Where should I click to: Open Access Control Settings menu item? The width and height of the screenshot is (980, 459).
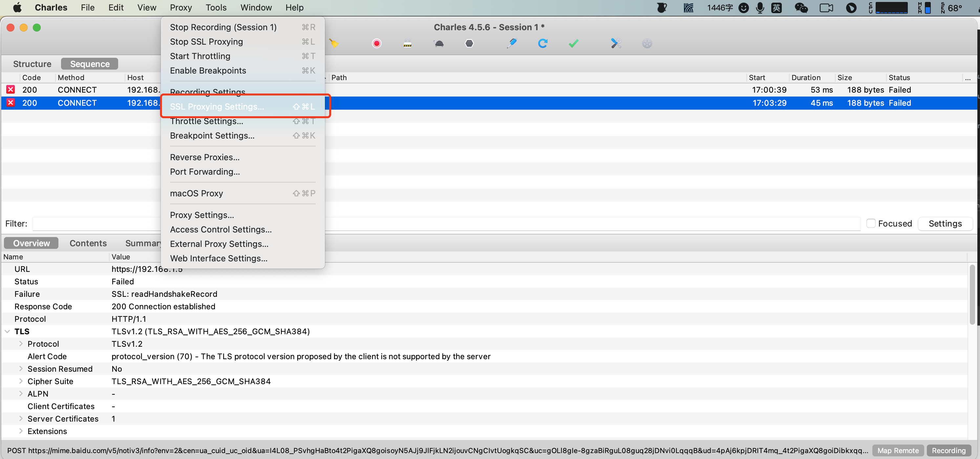pos(243,230)
